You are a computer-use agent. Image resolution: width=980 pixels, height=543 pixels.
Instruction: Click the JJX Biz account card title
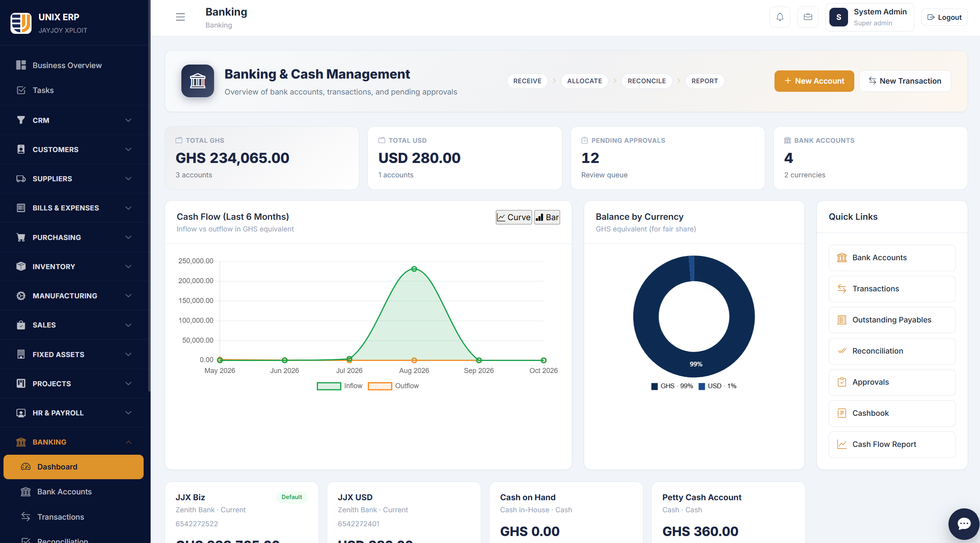[190, 497]
